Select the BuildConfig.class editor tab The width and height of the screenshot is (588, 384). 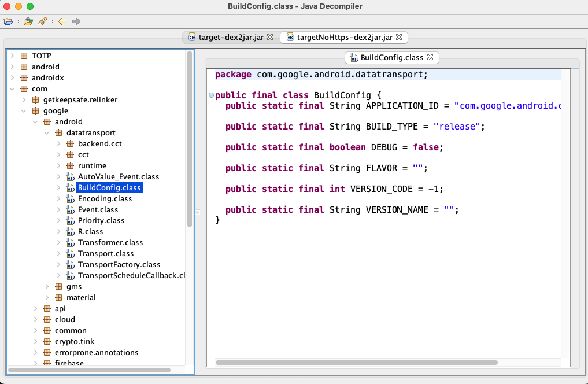(x=391, y=57)
